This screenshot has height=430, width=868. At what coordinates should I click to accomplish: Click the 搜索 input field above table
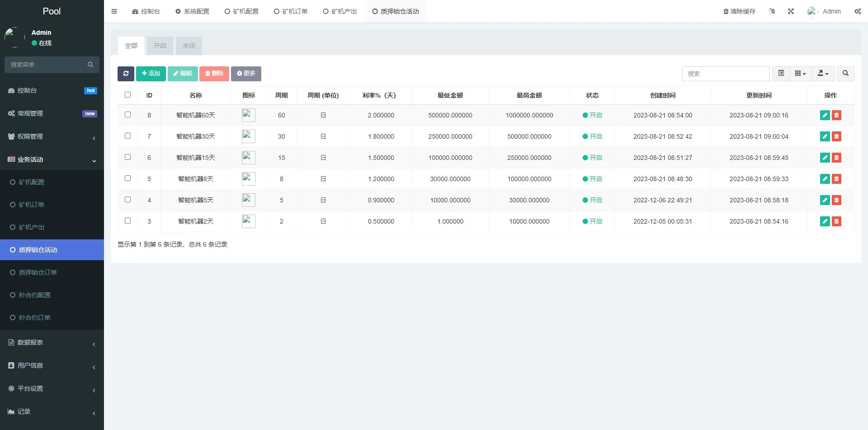click(x=726, y=74)
